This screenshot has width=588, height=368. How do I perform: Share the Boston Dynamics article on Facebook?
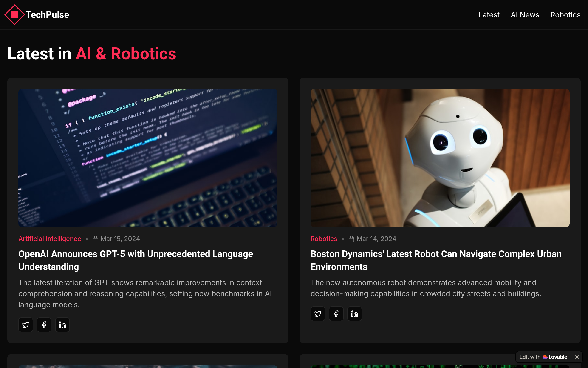(x=336, y=314)
